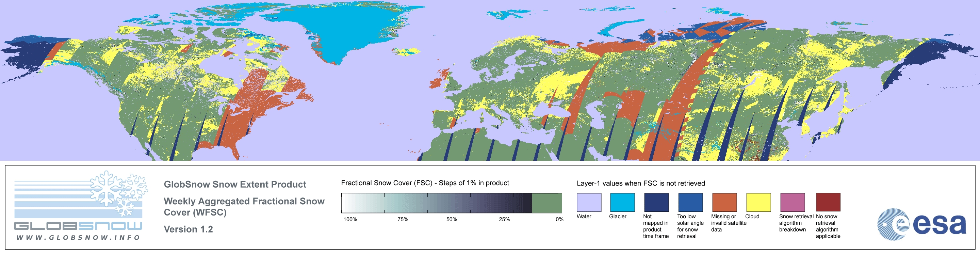Viewport: 980px width, 254px height.
Task: Click 'Too low solar angle for snow retrieval' label
Action: click(x=690, y=226)
